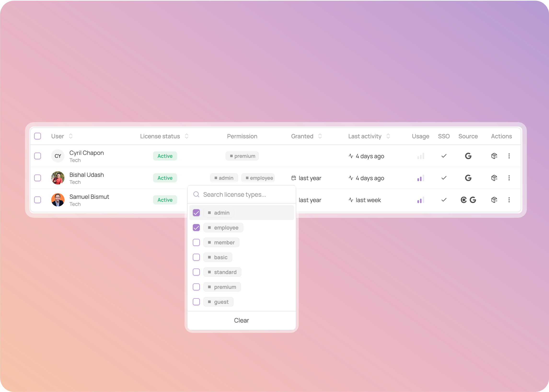Click the usage bars icon in Bishal Udash's row
The height and width of the screenshot is (392, 549).
click(421, 178)
